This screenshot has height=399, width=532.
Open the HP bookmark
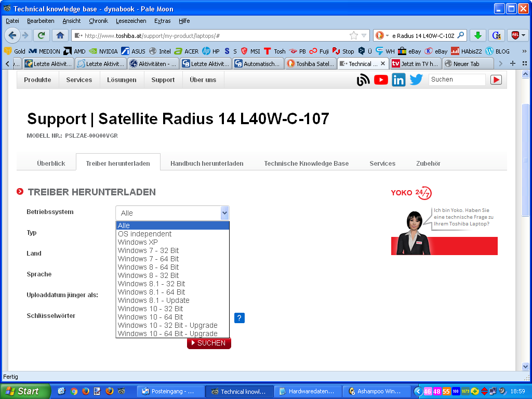point(211,51)
